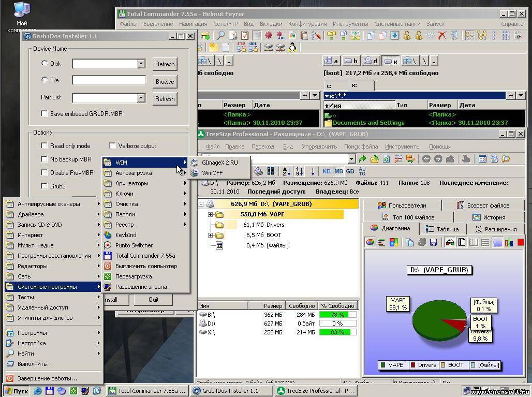The image size is (532, 397).
Task: Check the Read only mode option
Action: pos(44,145)
